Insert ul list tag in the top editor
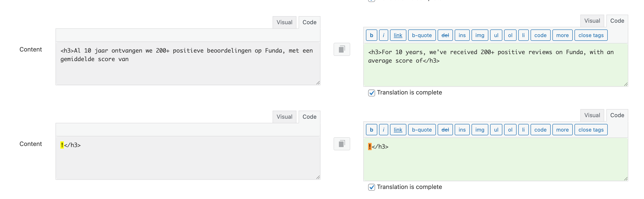Screen dimensions: 644x199 click(496, 35)
